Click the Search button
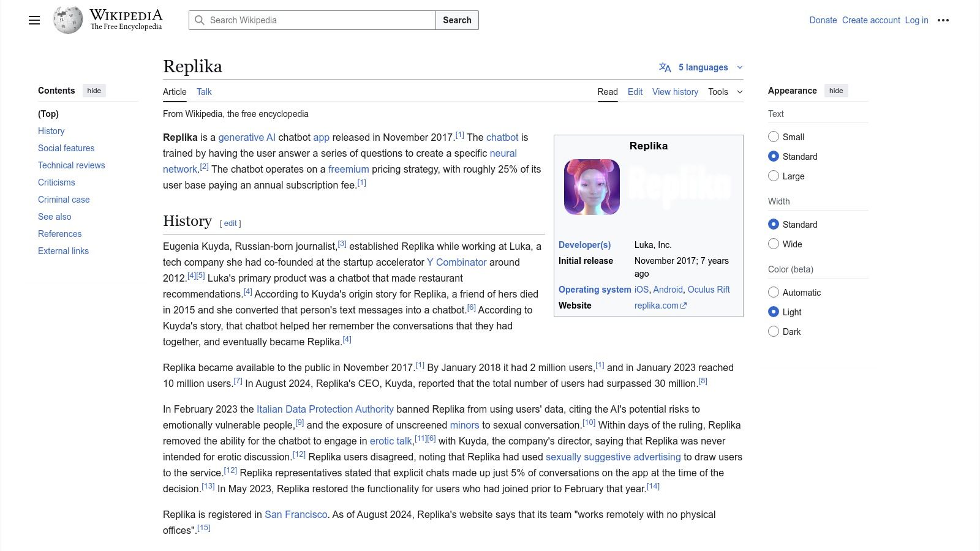 (x=457, y=20)
